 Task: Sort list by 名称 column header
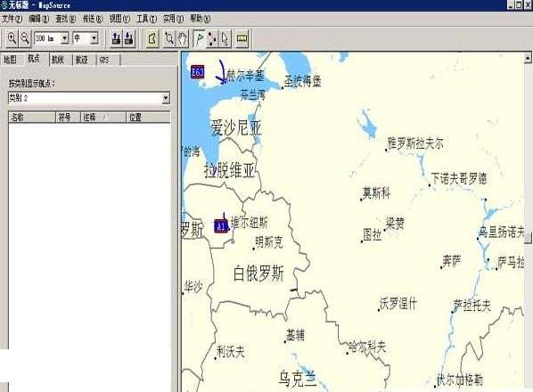click(31, 118)
